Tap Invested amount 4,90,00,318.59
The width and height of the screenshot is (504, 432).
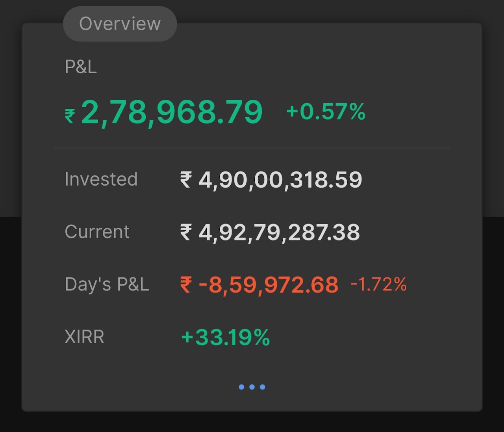(280, 180)
